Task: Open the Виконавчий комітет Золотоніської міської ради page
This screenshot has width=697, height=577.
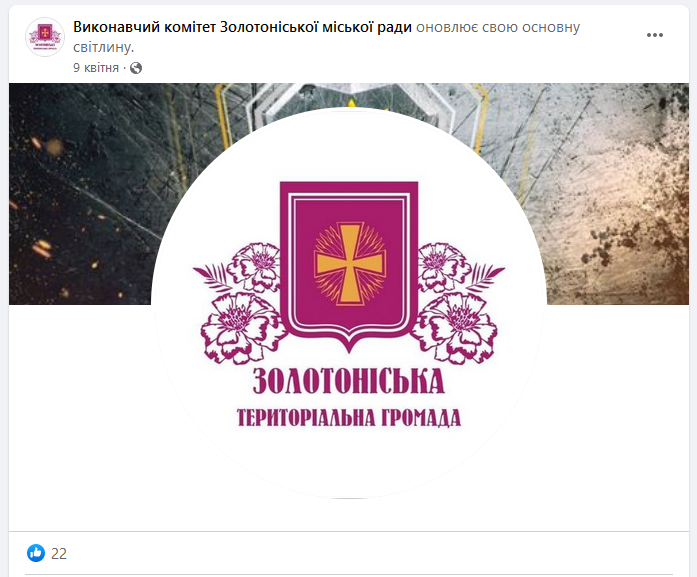Action: (242, 27)
